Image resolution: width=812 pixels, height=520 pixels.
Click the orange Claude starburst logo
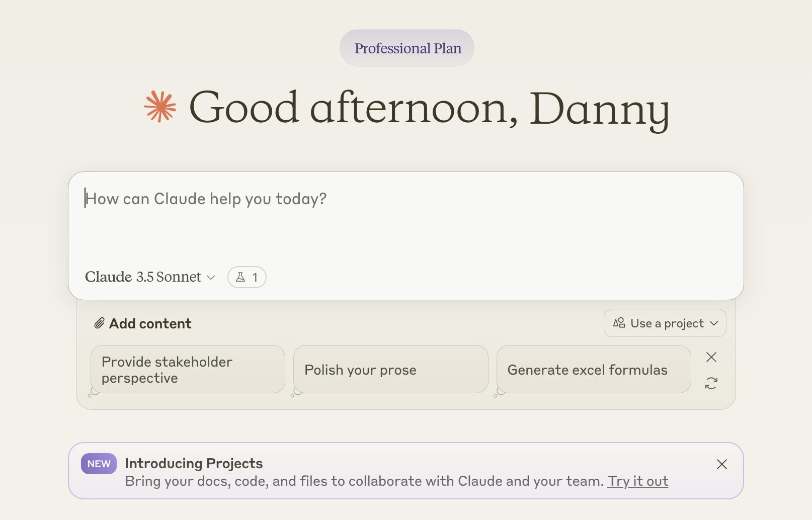coord(160,107)
